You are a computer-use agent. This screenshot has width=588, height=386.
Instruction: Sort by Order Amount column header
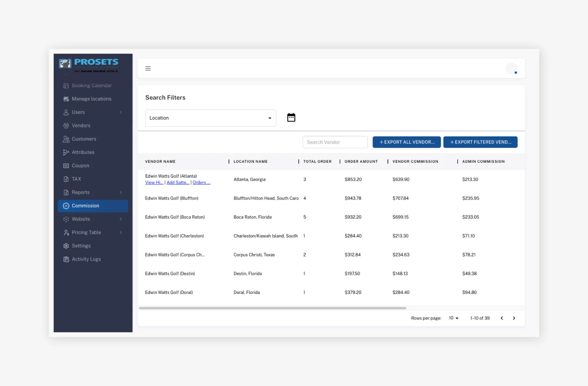(361, 161)
